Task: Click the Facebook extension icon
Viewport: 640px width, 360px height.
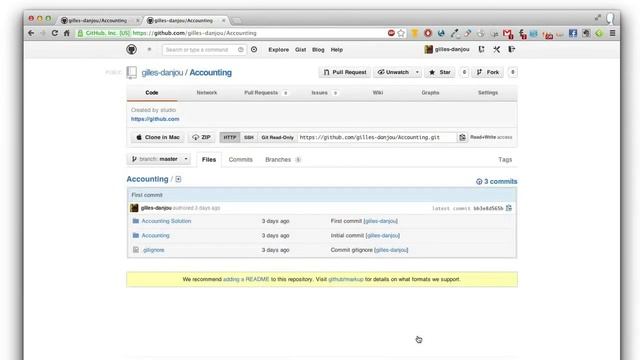Action: [573, 33]
